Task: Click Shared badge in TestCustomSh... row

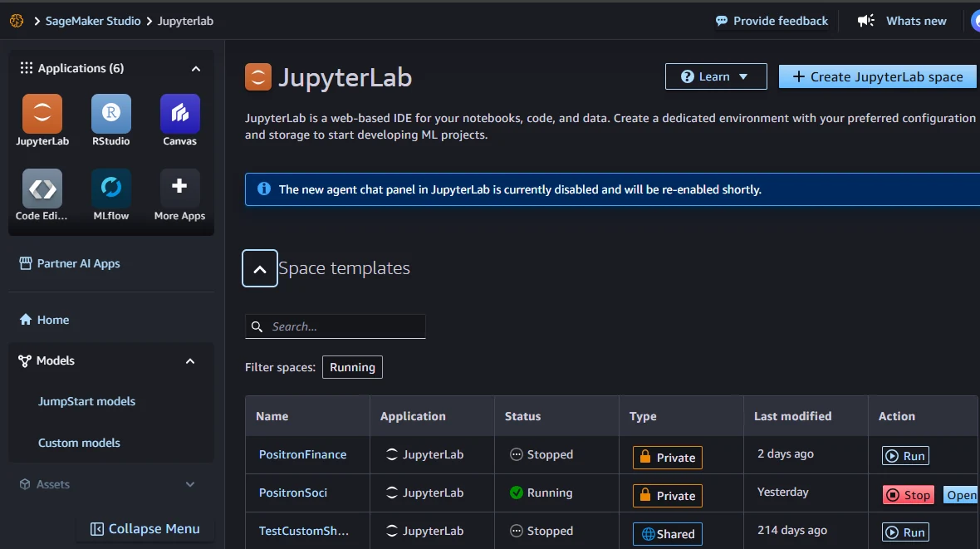Action: tap(668, 533)
